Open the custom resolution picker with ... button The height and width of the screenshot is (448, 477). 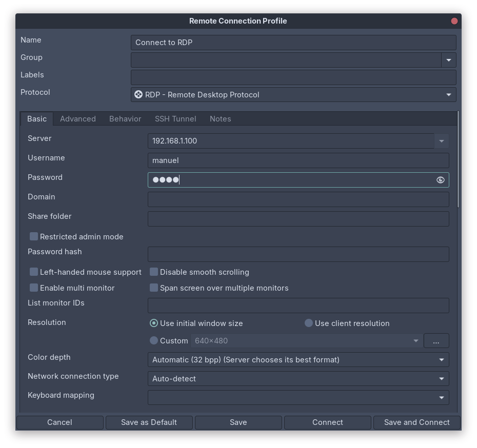click(436, 340)
